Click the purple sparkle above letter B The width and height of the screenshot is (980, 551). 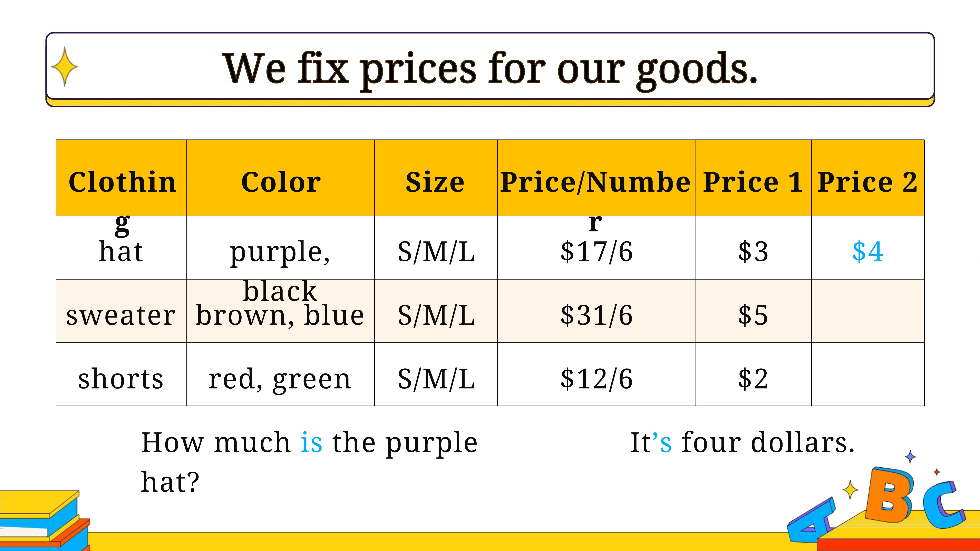coord(910,457)
